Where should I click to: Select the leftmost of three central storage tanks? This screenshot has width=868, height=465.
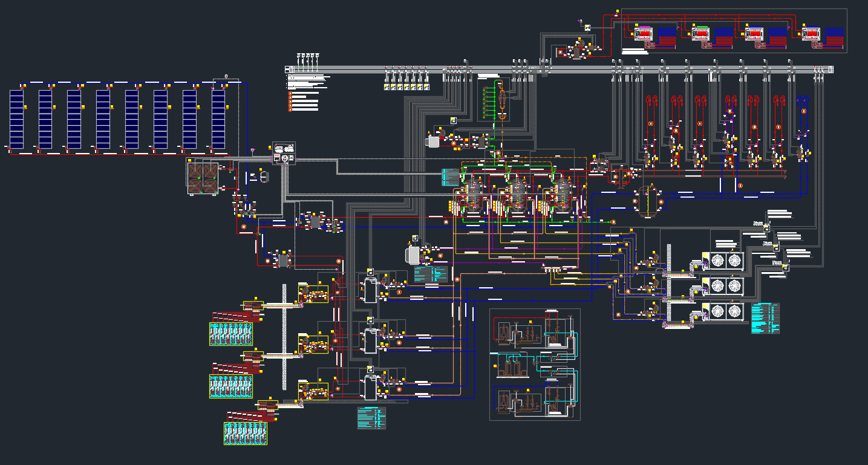pyautogui.click(x=473, y=197)
